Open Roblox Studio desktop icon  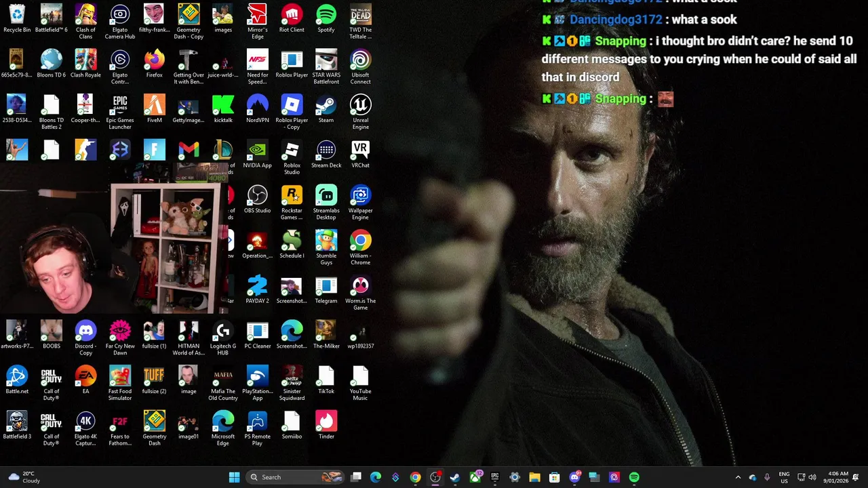[x=292, y=158]
